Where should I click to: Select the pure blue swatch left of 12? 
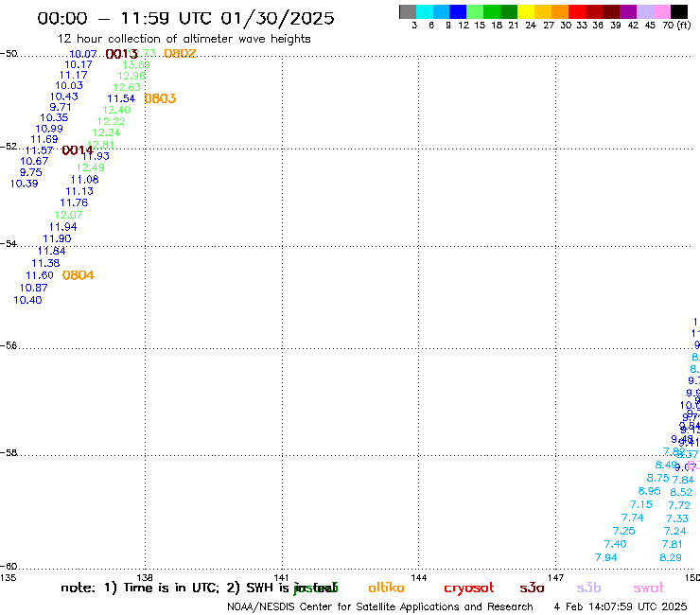458,11
